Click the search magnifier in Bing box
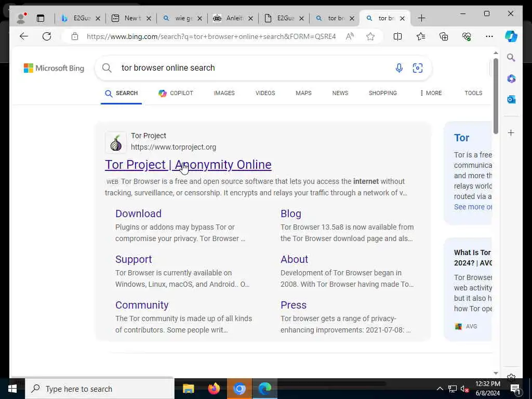 click(107, 68)
